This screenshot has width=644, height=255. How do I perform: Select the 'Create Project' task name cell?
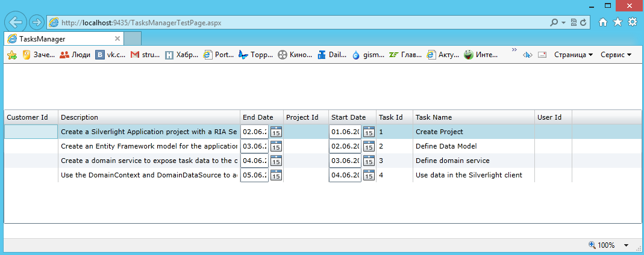click(474, 132)
